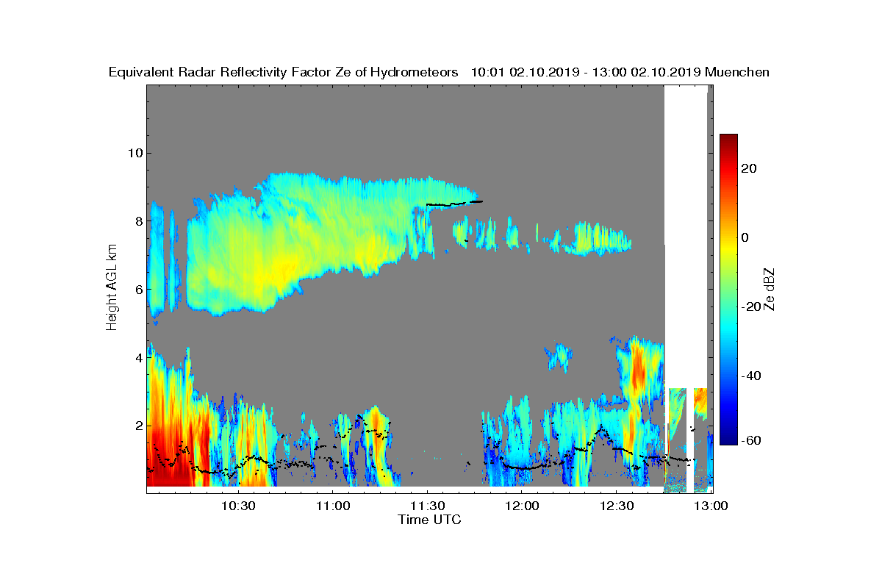This screenshot has width=882, height=588.
Task: Click the 11:00 time axis label
Action: click(333, 506)
